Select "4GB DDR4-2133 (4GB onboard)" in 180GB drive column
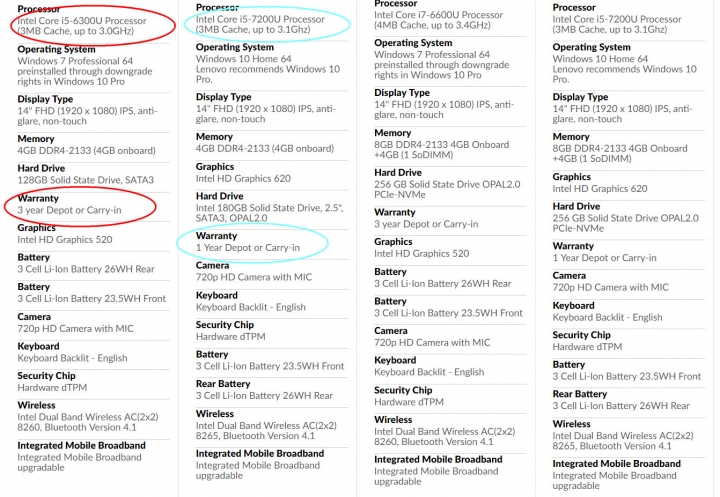This screenshot has height=497, width=720. [x=265, y=149]
